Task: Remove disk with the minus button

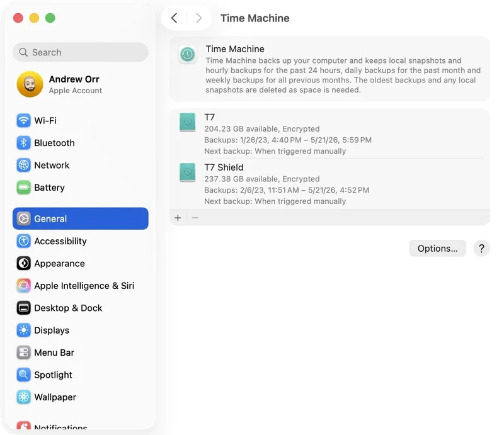Action: 195,218
